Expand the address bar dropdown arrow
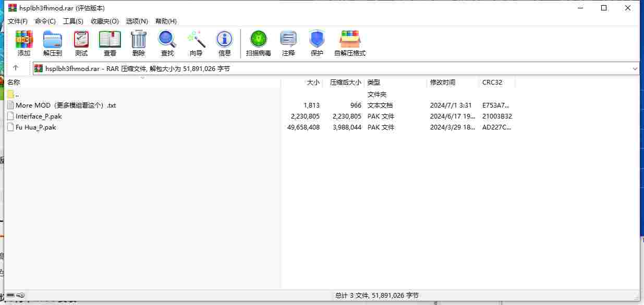The image size is (644, 305). [635, 68]
